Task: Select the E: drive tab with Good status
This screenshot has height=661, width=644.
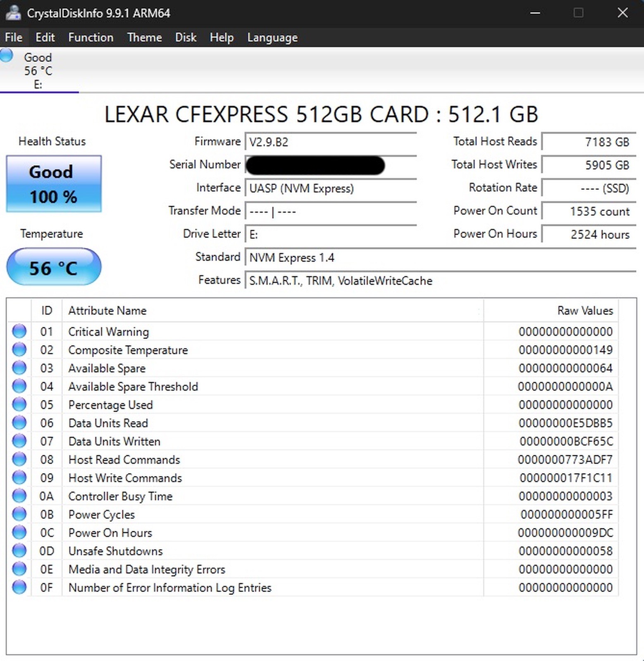Action: click(39, 70)
